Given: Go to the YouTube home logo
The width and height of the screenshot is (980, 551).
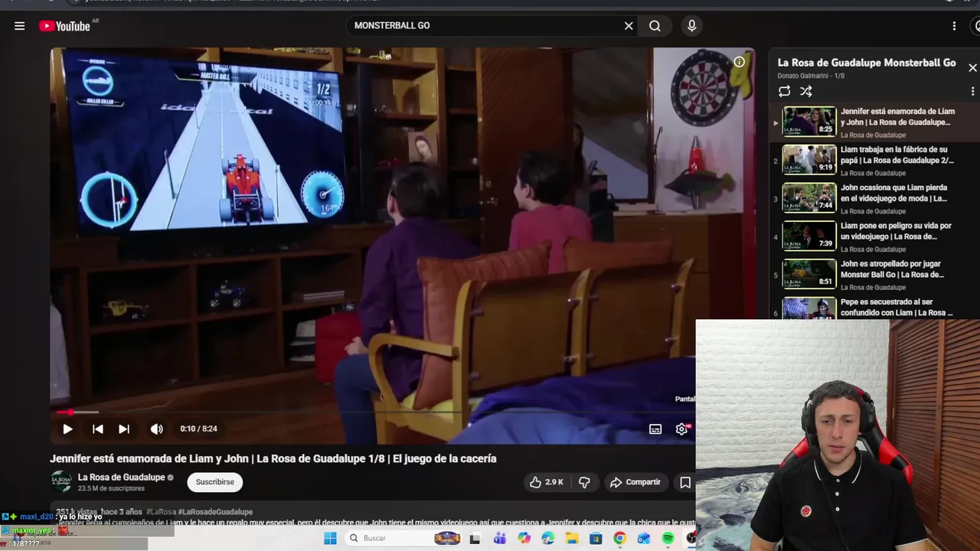Looking at the screenshot, I should (64, 26).
